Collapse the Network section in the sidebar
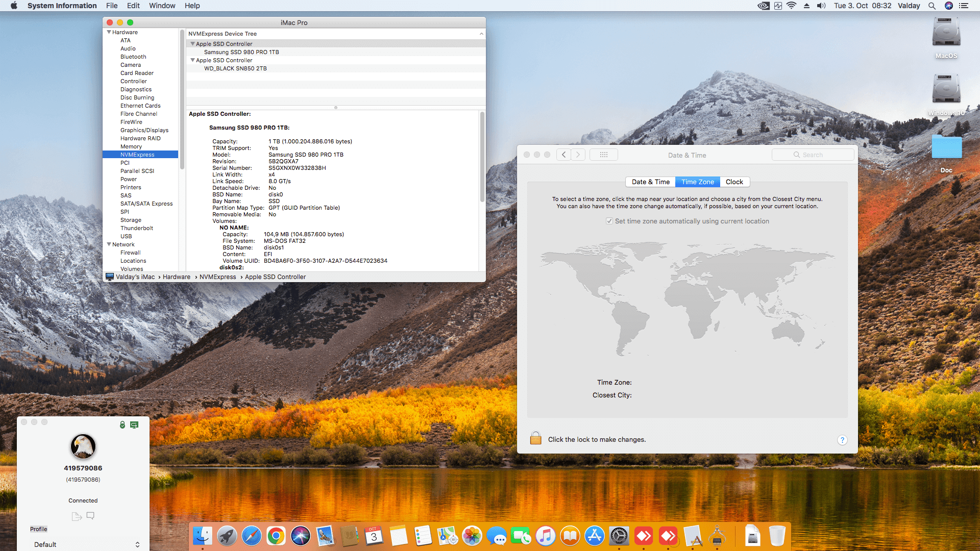 (109, 244)
